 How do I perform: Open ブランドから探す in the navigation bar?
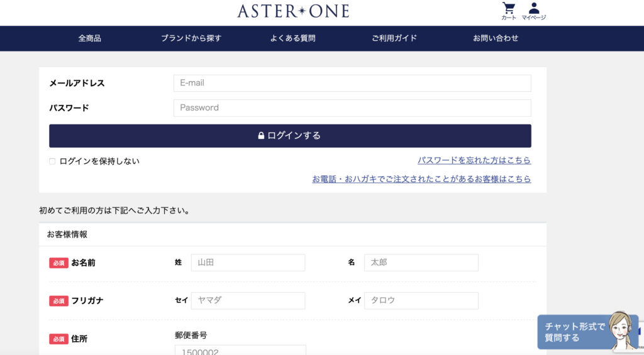point(191,38)
